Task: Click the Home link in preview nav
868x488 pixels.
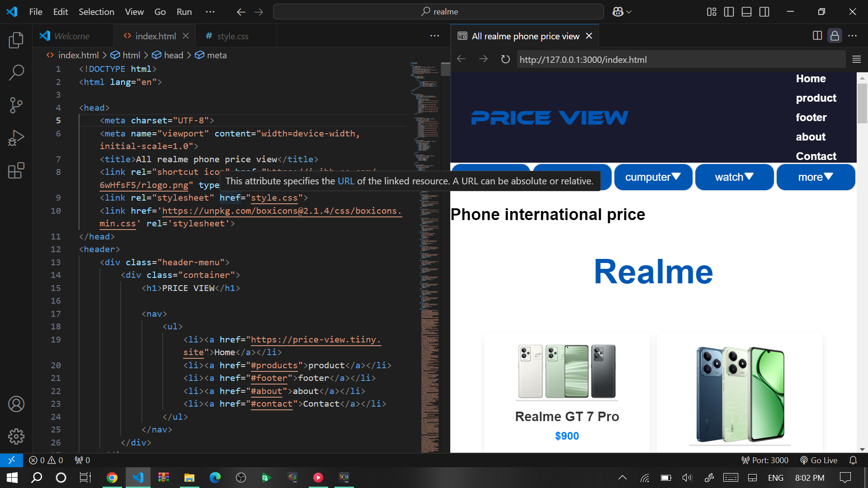Action: (811, 79)
